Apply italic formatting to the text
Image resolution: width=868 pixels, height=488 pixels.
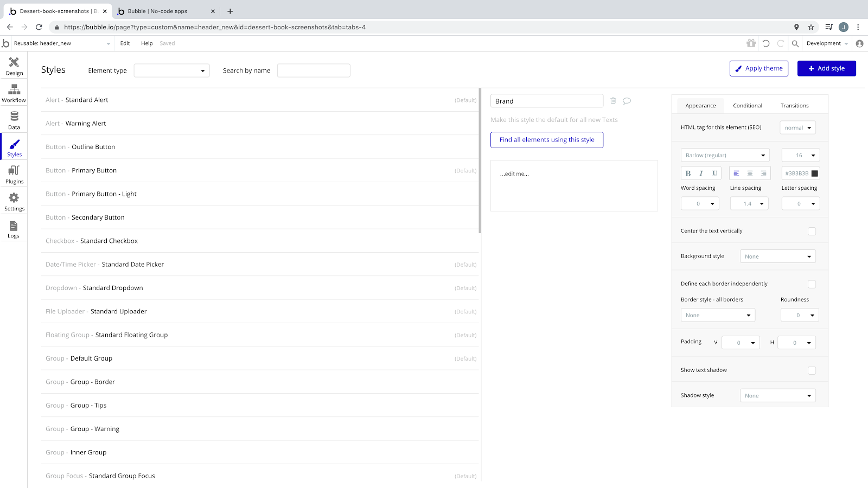(701, 173)
